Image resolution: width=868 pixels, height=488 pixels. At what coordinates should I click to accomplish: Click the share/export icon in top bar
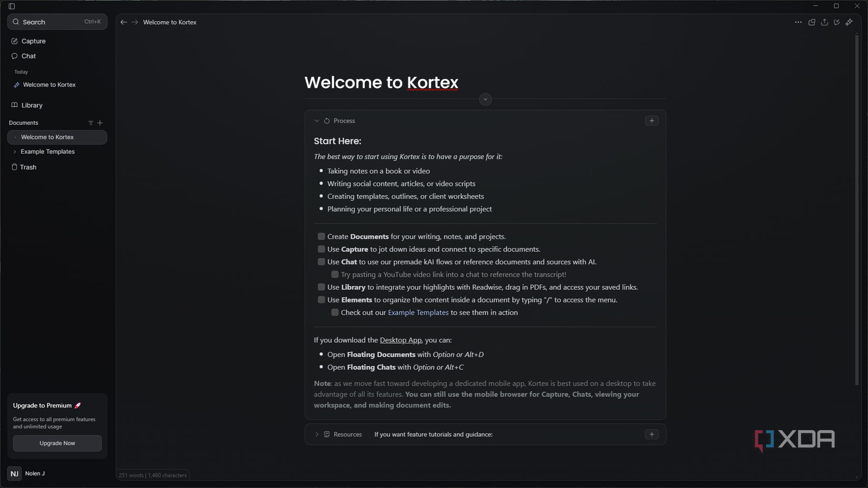pyautogui.click(x=824, y=22)
